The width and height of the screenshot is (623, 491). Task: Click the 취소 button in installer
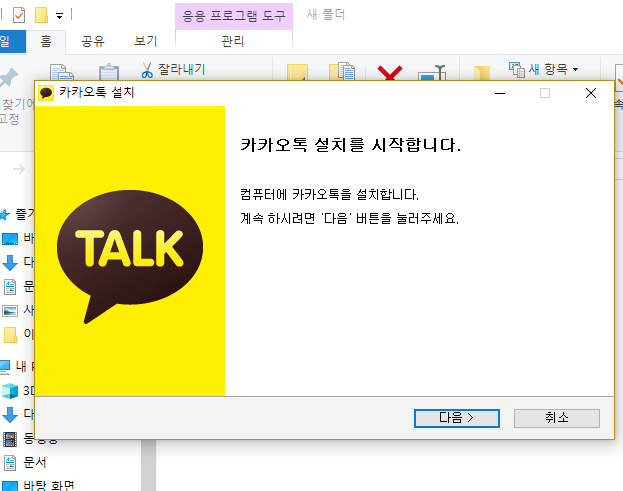pos(557,418)
